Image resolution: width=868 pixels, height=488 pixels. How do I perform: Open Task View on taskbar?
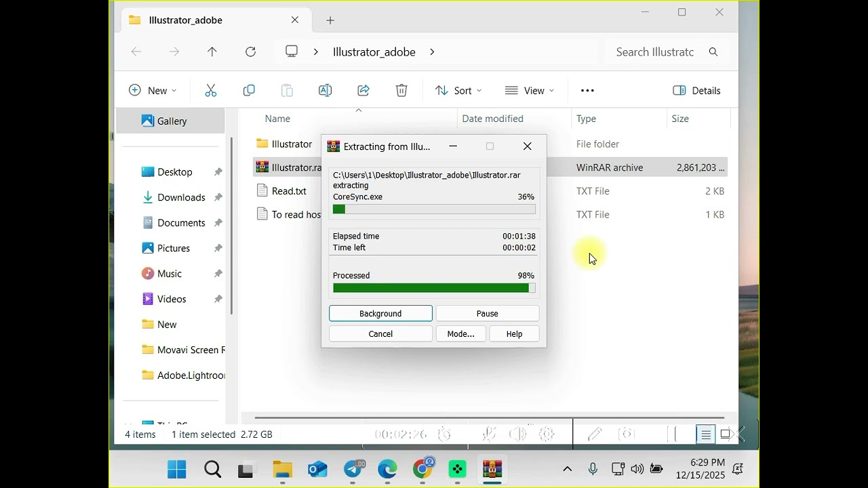tap(246, 469)
